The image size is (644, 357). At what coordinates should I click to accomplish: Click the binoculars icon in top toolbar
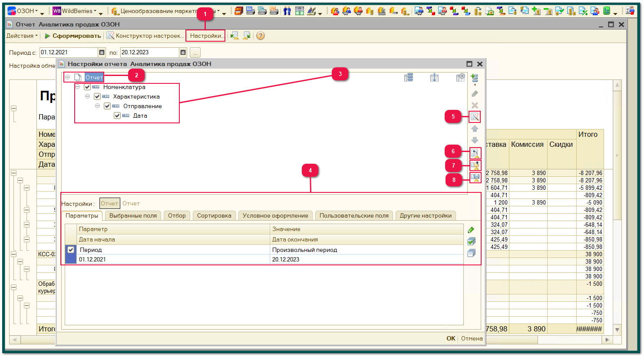point(287,11)
